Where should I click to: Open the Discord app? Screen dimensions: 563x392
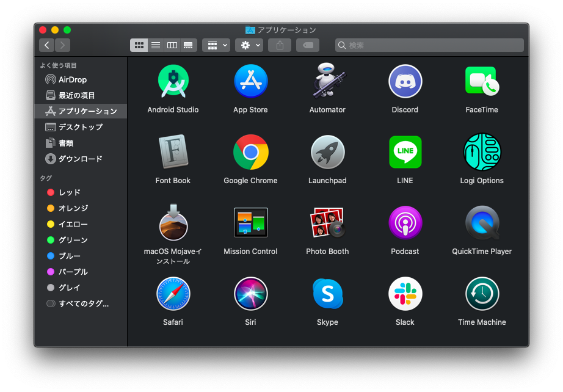(x=405, y=81)
